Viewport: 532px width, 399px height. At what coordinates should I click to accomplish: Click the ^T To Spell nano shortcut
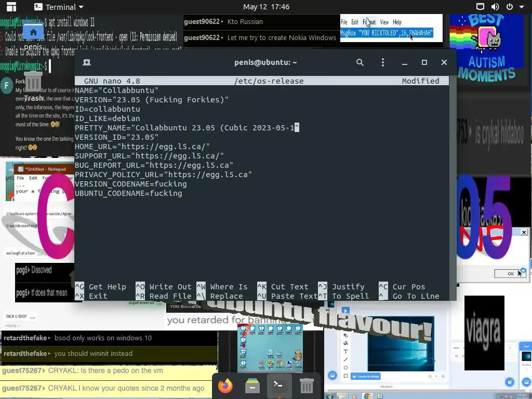(x=343, y=296)
